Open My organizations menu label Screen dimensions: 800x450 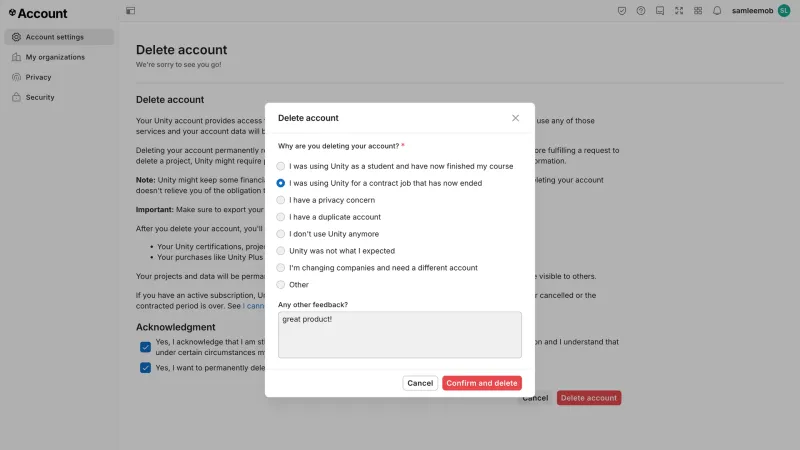click(55, 57)
